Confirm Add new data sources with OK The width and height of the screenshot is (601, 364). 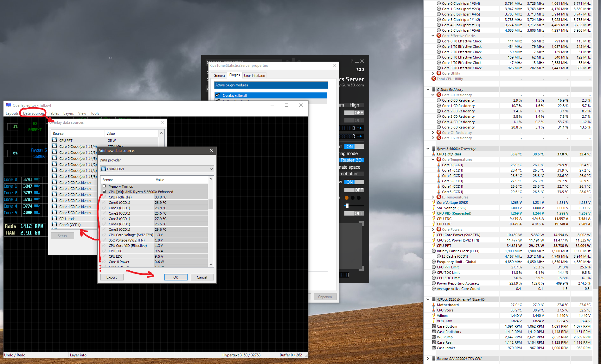[176, 277]
